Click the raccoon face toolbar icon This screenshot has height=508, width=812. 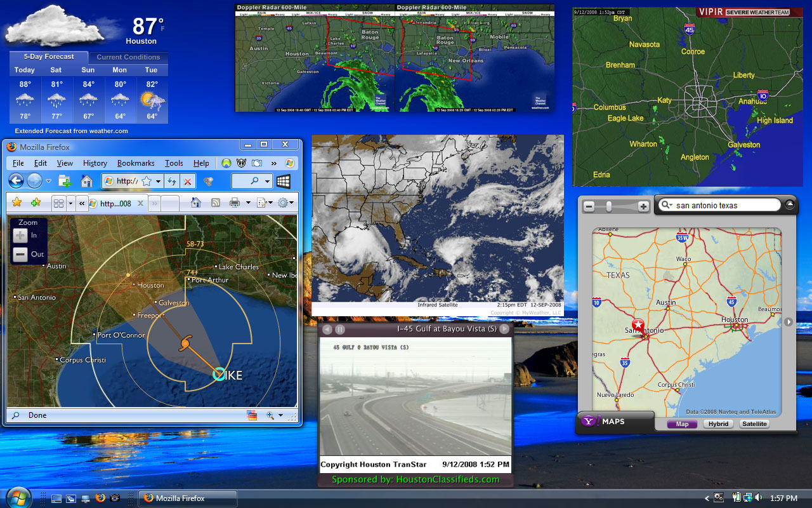pyautogui.click(x=242, y=163)
